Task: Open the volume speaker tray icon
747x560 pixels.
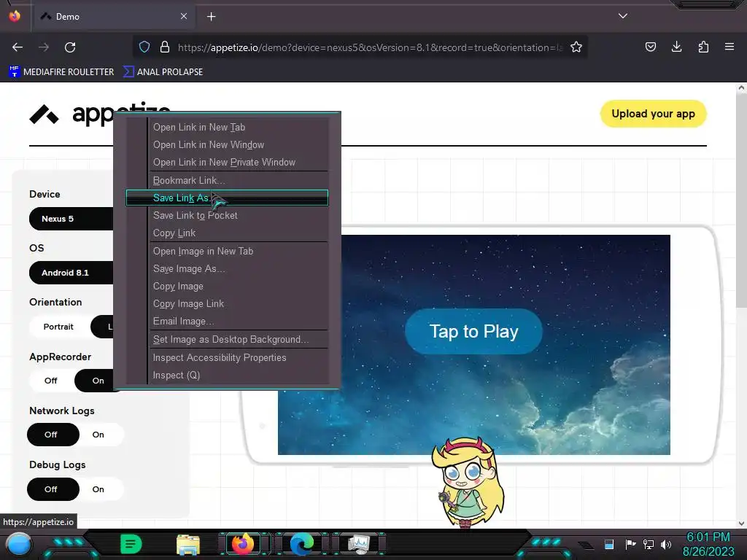Action: pos(666,544)
